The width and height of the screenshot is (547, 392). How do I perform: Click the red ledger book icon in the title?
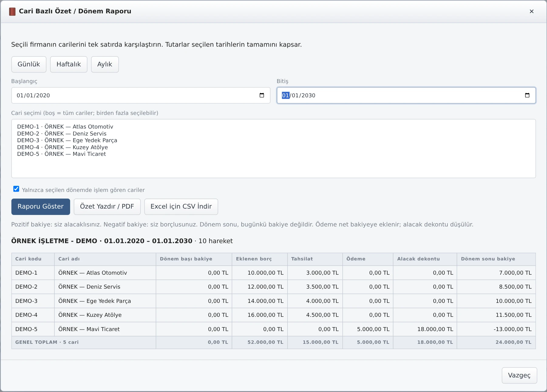click(x=12, y=12)
